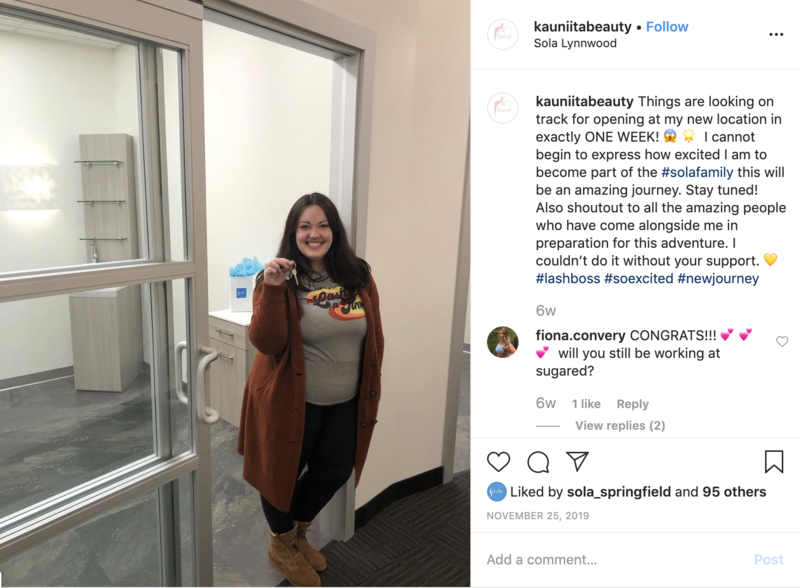This screenshot has height=588, width=800.
Task: View the 95 others likes list
Action: pos(734,492)
